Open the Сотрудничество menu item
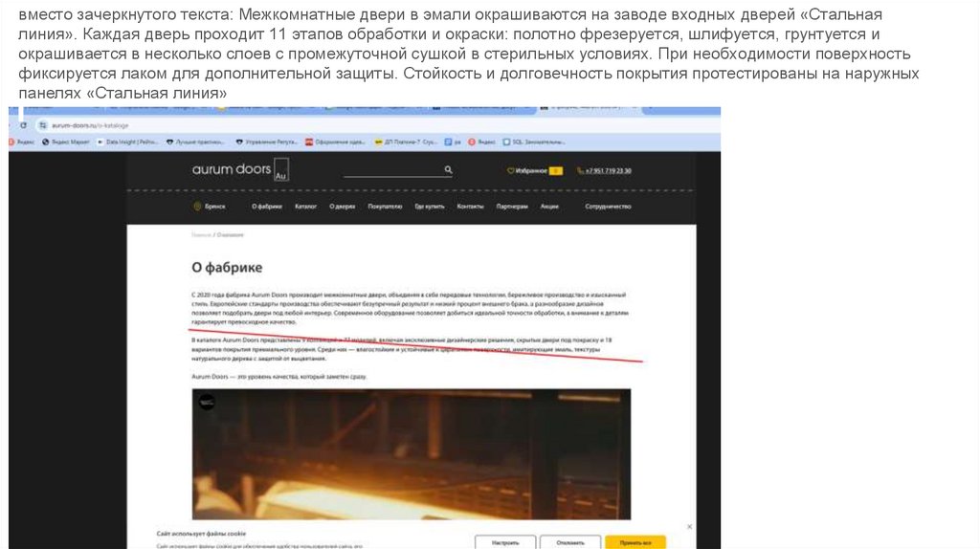This screenshot has height=549, width=980. [608, 206]
